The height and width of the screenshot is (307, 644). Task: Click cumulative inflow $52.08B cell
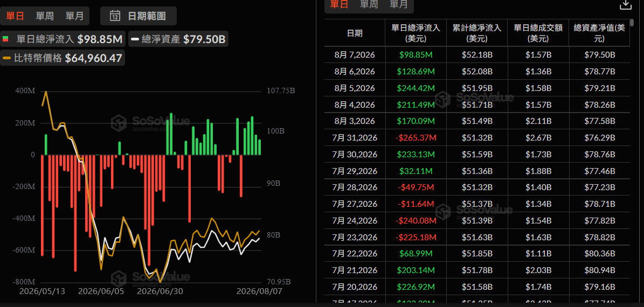[x=477, y=72]
